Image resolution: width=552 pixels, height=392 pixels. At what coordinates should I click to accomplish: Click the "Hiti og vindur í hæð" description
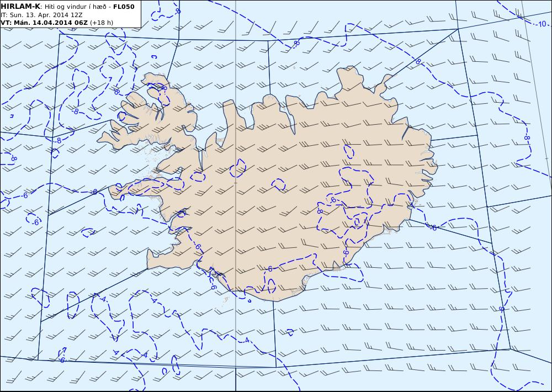pyautogui.click(x=75, y=7)
